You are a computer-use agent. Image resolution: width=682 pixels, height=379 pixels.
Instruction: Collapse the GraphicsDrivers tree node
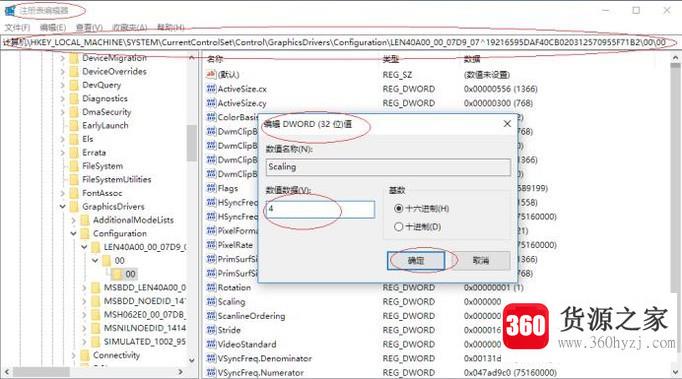point(63,206)
